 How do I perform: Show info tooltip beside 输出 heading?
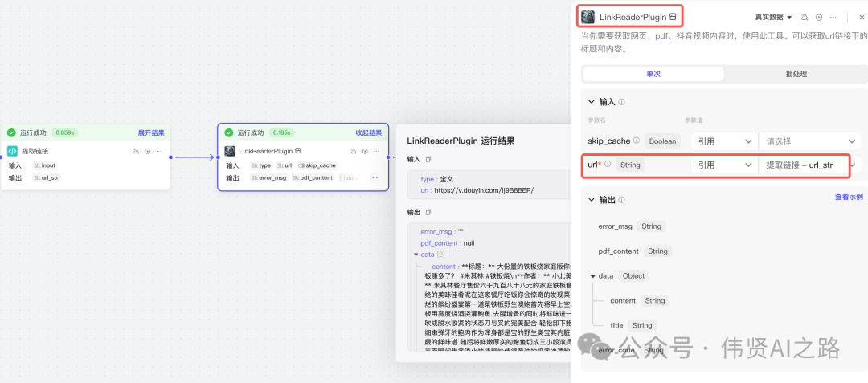pos(621,200)
